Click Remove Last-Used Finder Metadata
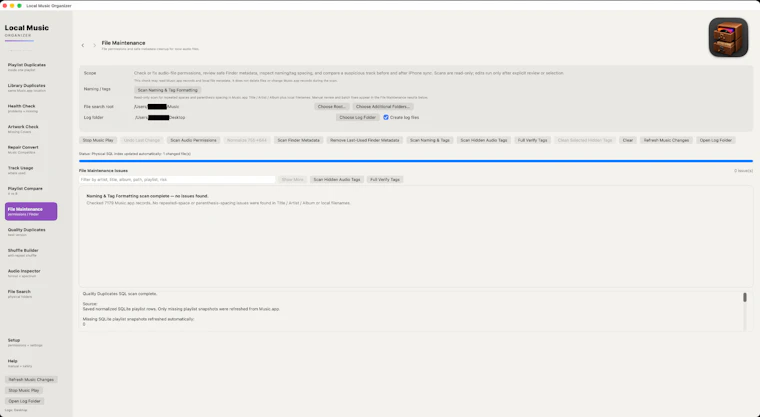The width and height of the screenshot is (760, 417). click(x=364, y=140)
